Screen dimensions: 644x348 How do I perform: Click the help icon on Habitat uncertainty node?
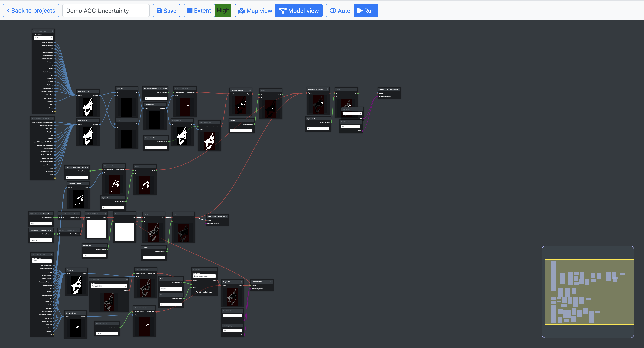(250, 90)
